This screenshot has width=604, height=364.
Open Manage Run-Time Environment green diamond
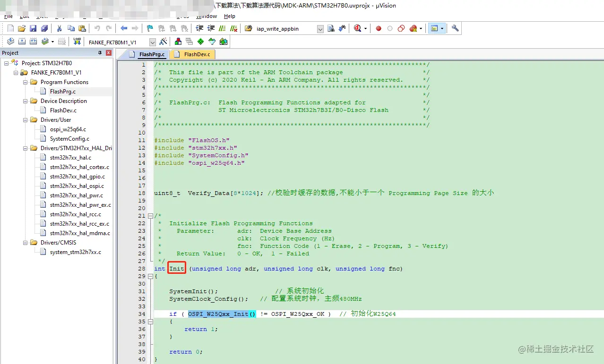201,42
